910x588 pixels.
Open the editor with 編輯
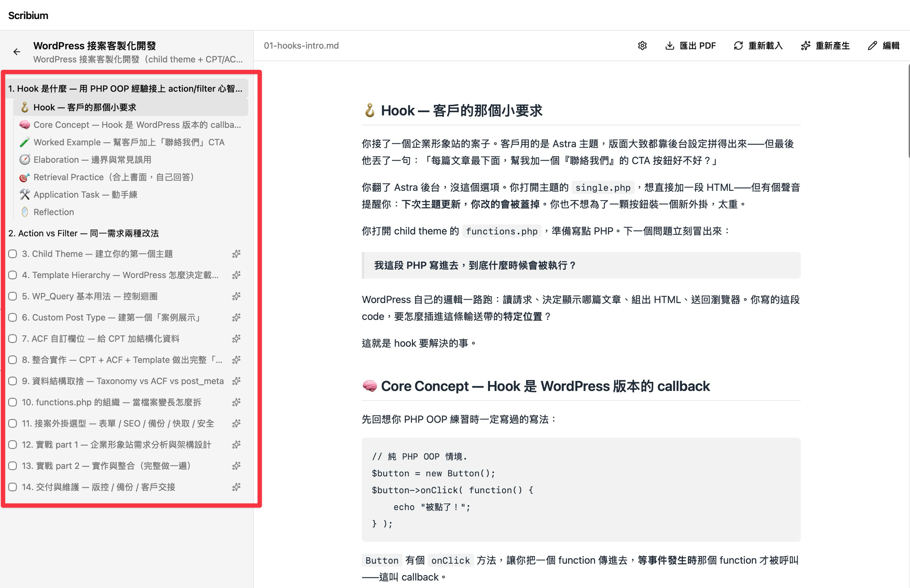pyautogui.click(x=884, y=46)
